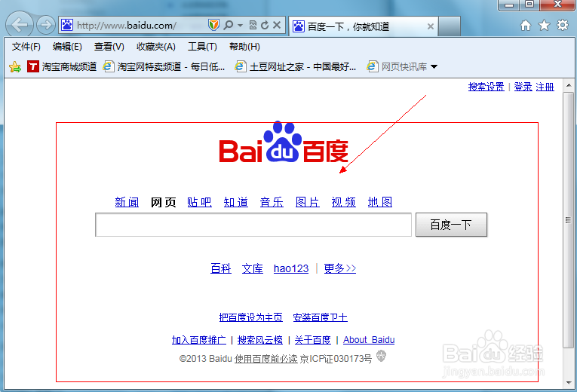
Task: Click 安装百度卫士 link
Action: (320, 317)
